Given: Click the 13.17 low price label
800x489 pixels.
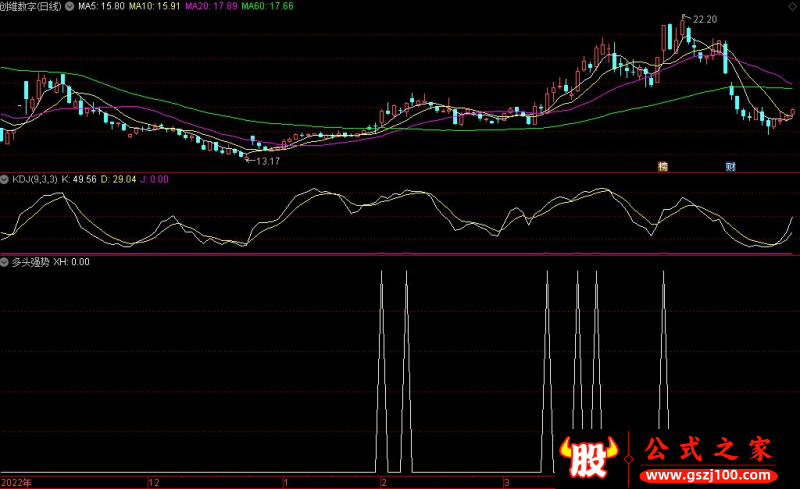Looking at the screenshot, I should (x=268, y=160).
